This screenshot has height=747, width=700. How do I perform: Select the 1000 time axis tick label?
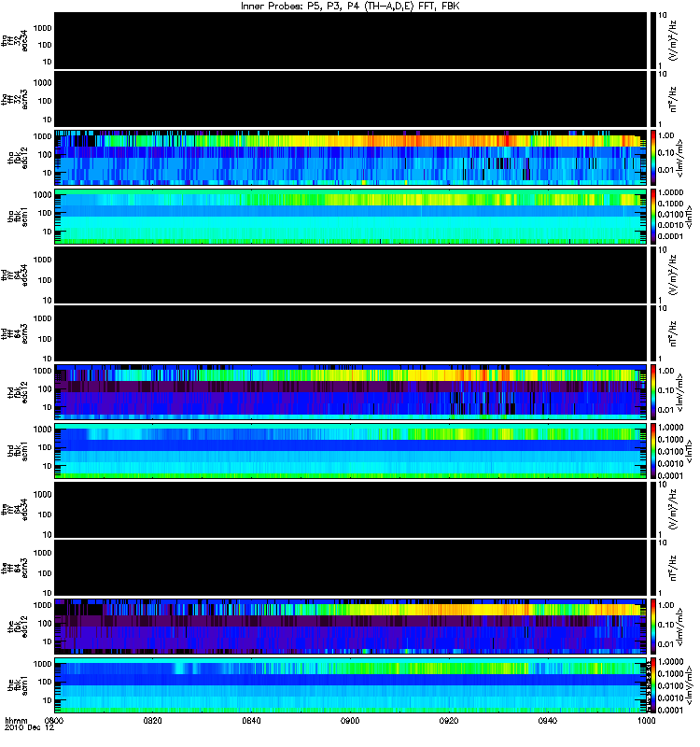click(x=646, y=720)
